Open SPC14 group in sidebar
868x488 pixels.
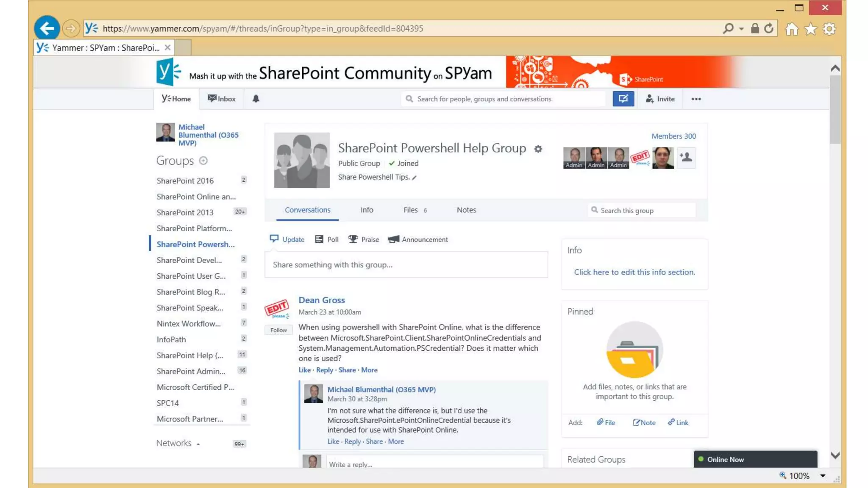coord(168,403)
